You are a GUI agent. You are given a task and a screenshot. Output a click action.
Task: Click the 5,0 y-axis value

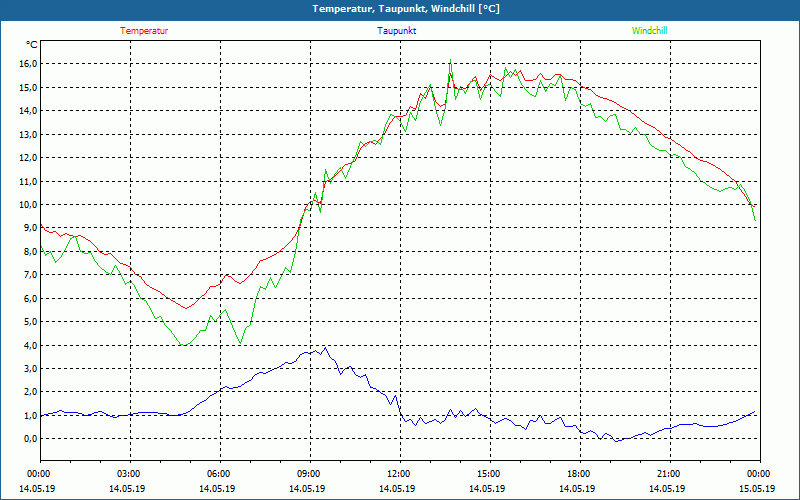[31, 322]
